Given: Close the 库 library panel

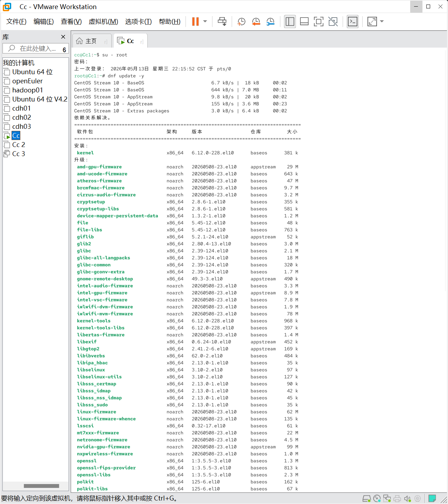Looking at the screenshot, I should (63, 37).
